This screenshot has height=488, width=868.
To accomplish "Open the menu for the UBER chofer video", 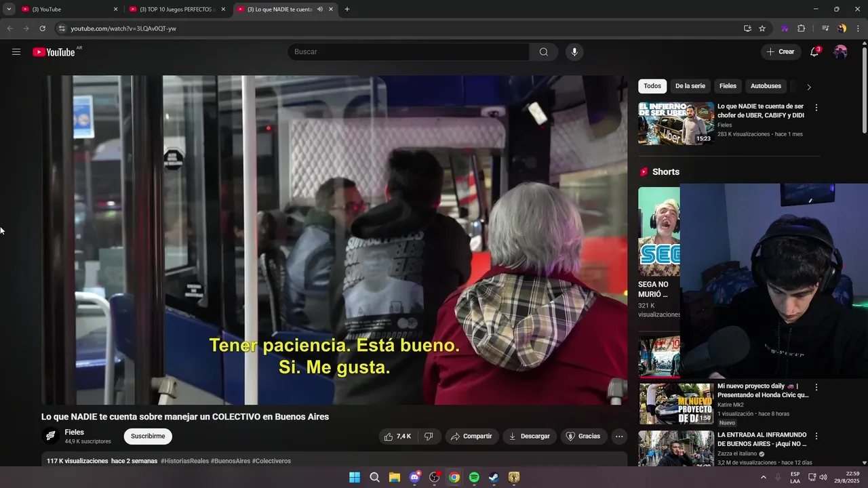I will pos(816,108).
